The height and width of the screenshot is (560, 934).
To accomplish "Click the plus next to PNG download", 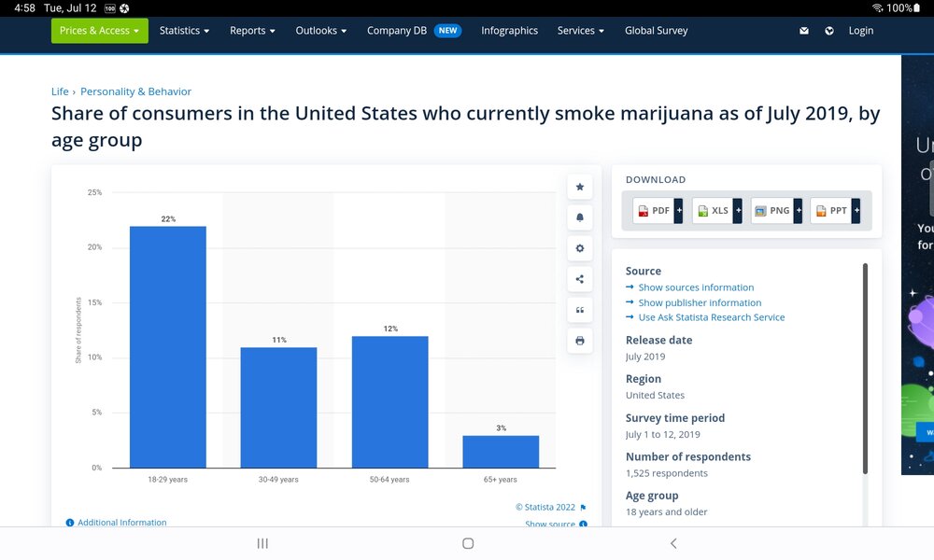I will [799, 211].
